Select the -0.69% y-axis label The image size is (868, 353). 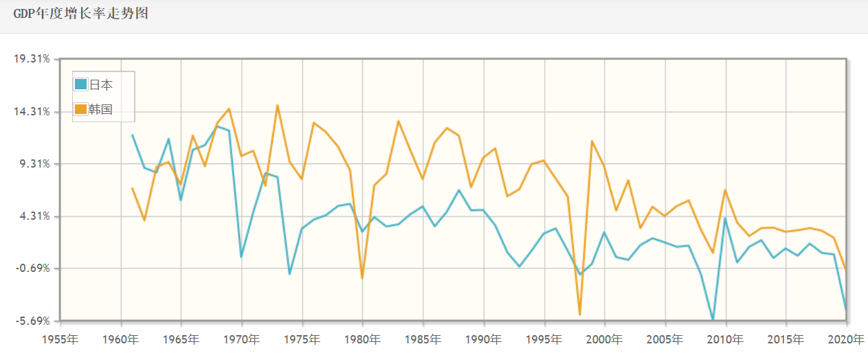(x=34, y=269)
